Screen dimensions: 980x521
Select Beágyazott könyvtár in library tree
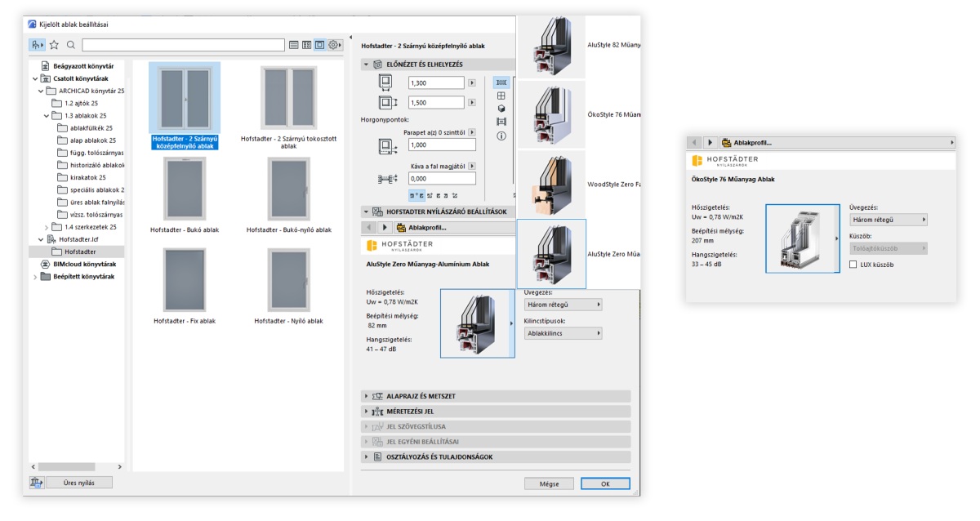(77, 65)
